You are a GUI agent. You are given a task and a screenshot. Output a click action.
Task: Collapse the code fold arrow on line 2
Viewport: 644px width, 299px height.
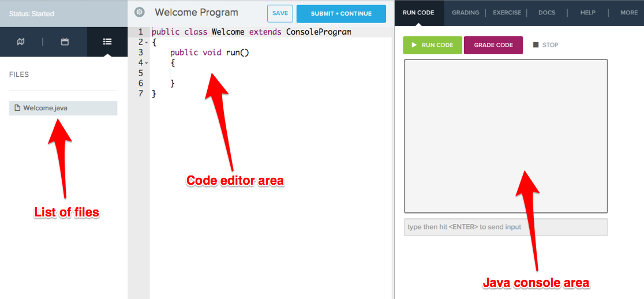pyautogui.click(x=147, y=42)
